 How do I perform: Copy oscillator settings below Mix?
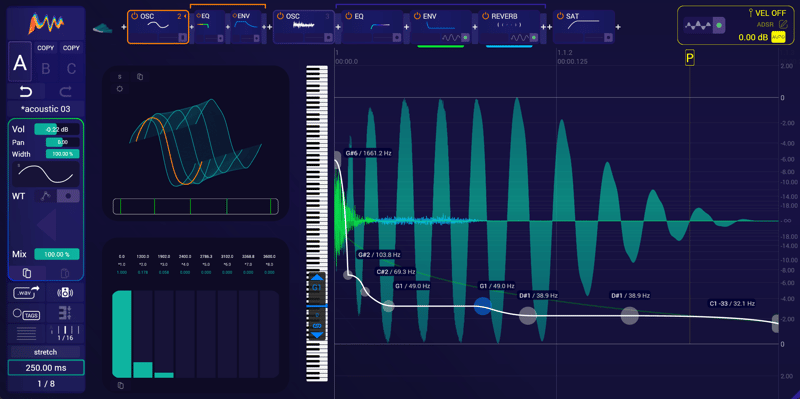pos(27,273)
